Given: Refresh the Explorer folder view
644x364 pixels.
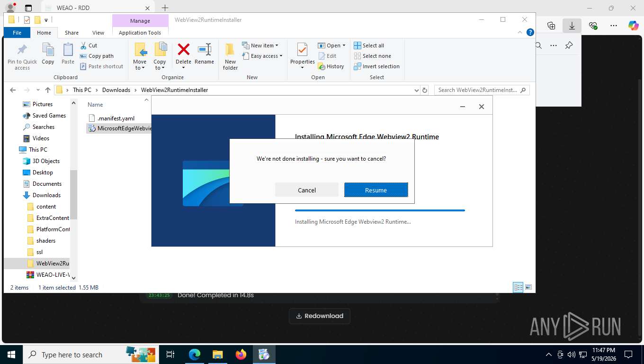Looking at the screenshot, I should pyautogui.click(x=425, y=90).
